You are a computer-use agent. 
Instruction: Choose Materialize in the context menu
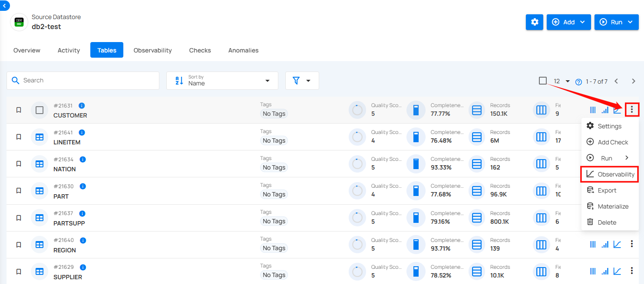tap(613, 206)
